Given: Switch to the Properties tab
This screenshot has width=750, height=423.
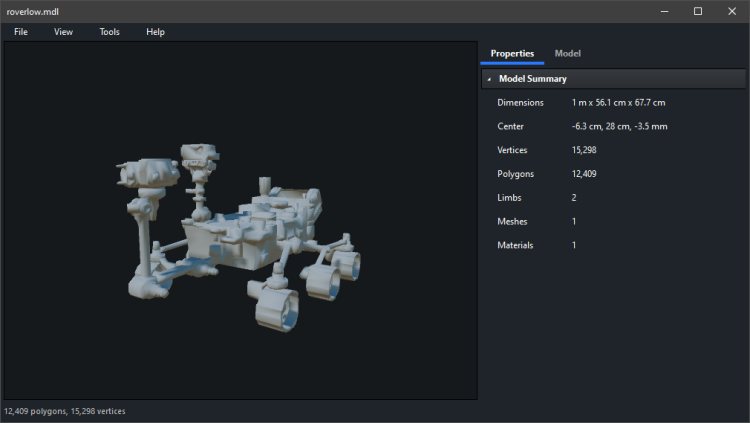Looking at the screenshot, I should pyautogui.click(x=512, y=53).
